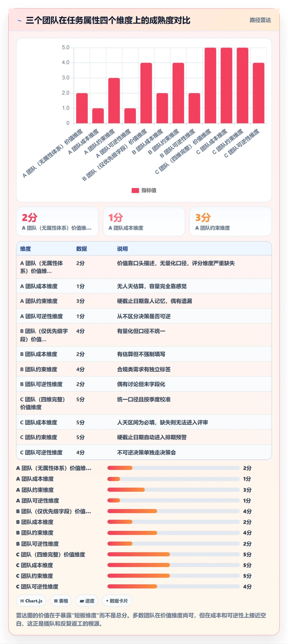Click the A 团队（无属性体系）progress bar
This screenshot has width=288, height=644.
[173, 468]
